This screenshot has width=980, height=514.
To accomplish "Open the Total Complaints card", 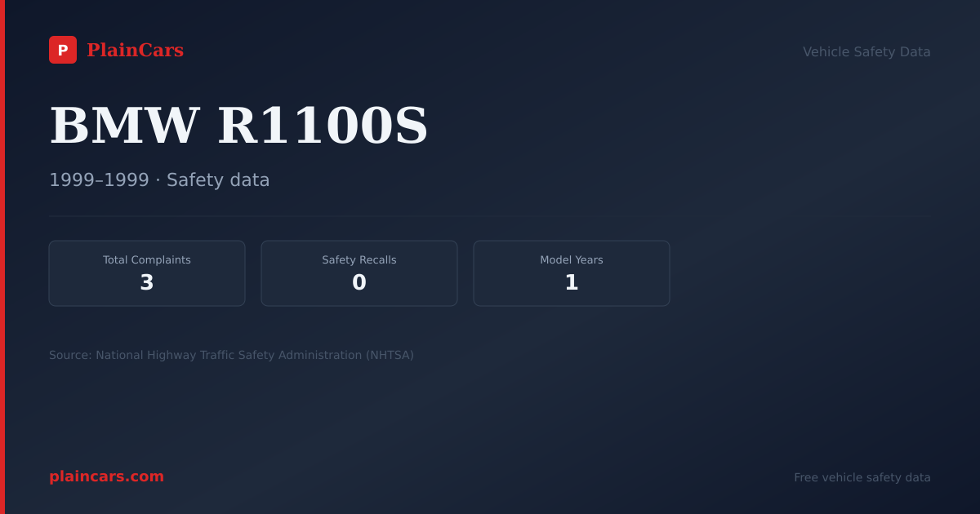I will point(147,273).
